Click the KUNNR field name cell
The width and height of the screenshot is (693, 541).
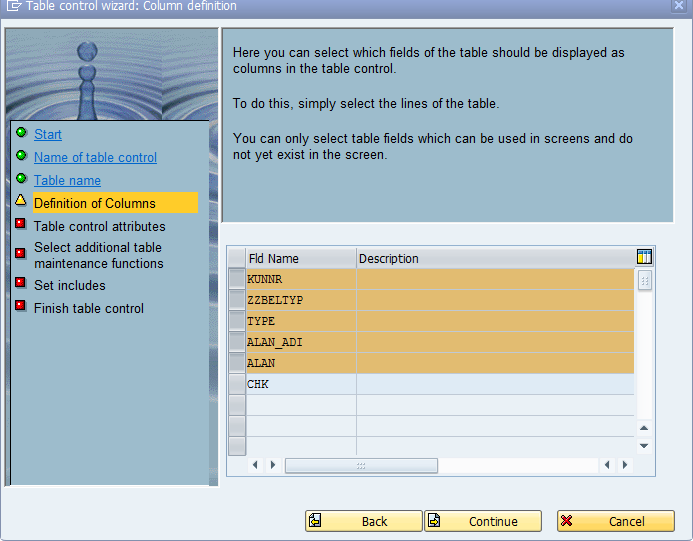tap(301, 279)
